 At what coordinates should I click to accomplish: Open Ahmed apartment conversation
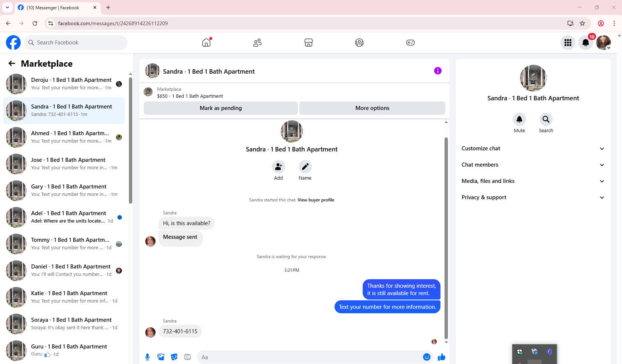coord(64,137)
